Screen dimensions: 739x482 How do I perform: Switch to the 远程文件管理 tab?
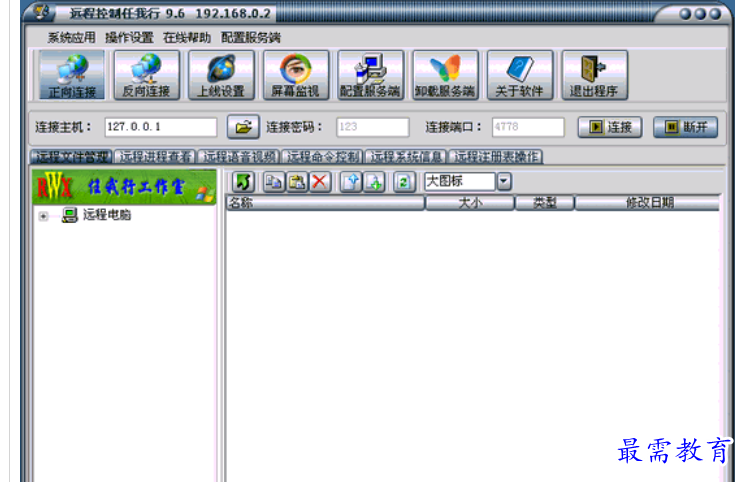(x=72, y=157)
